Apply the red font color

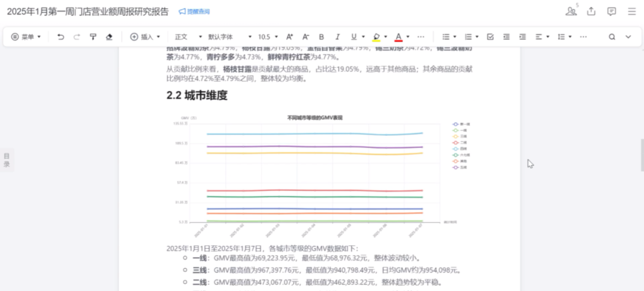tap(398, 37)
